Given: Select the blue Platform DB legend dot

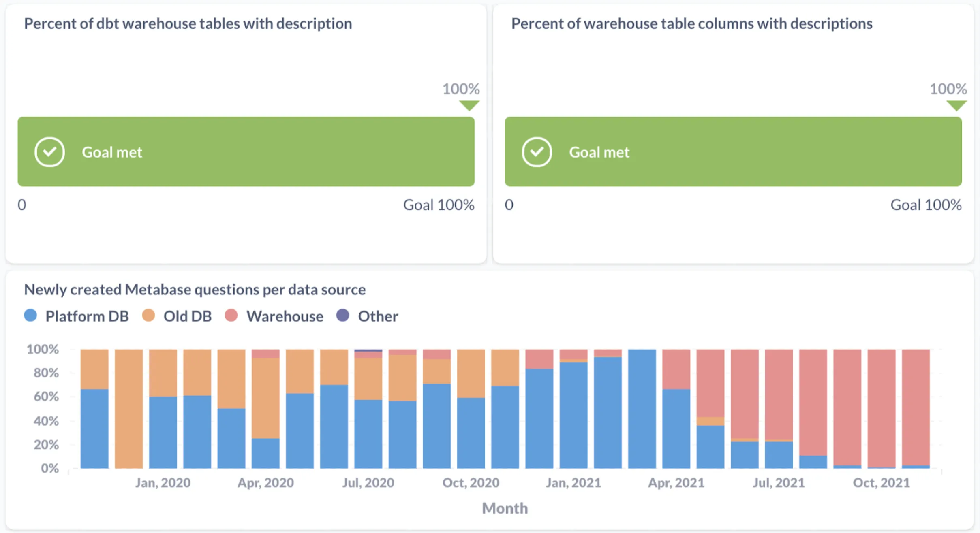Looking at the screenshot, I should tap(30, 316).
